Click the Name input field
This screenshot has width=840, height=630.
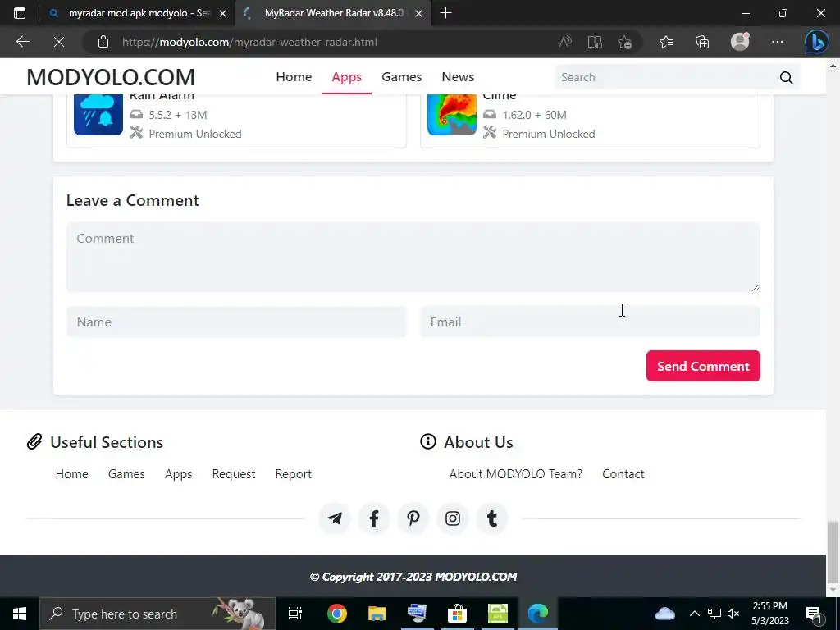point(236,322)
